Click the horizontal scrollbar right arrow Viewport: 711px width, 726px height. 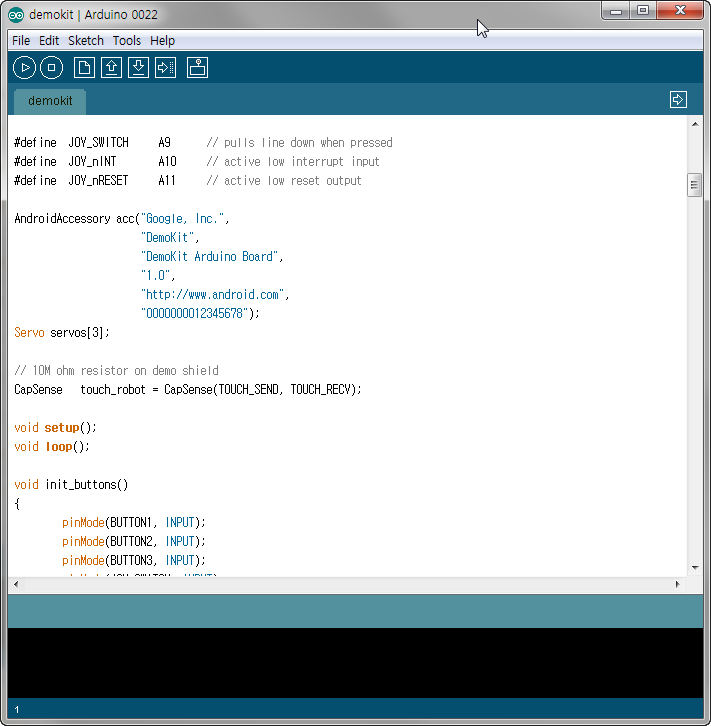[x=677, y=584]
